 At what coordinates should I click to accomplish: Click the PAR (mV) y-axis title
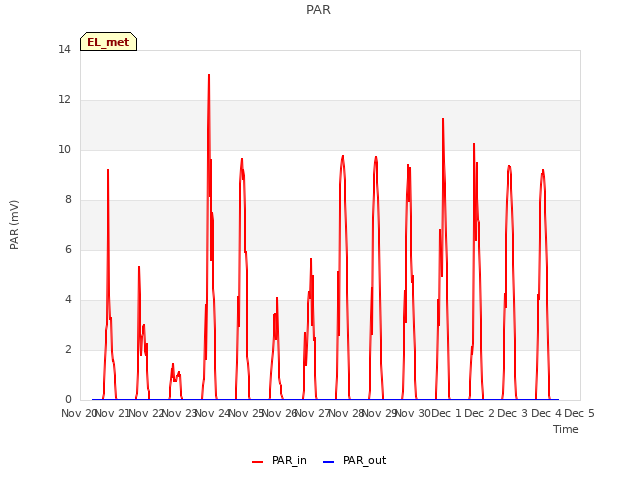tap(14, 225)
